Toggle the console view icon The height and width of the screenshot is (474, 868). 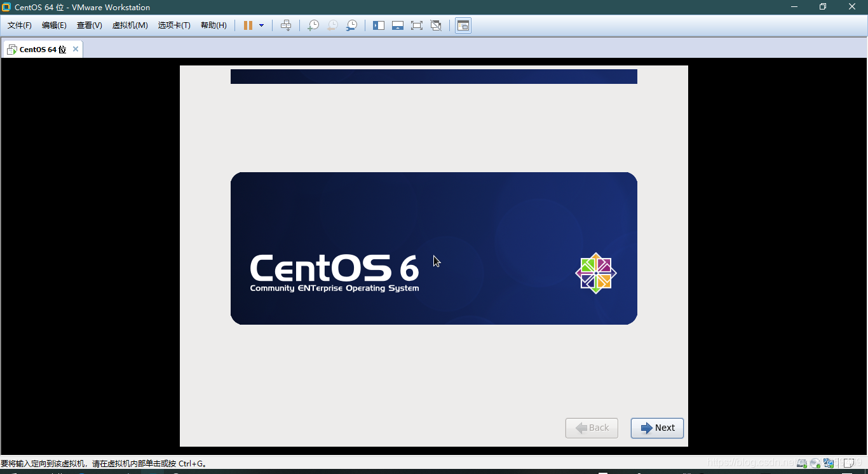click(463, 25)
